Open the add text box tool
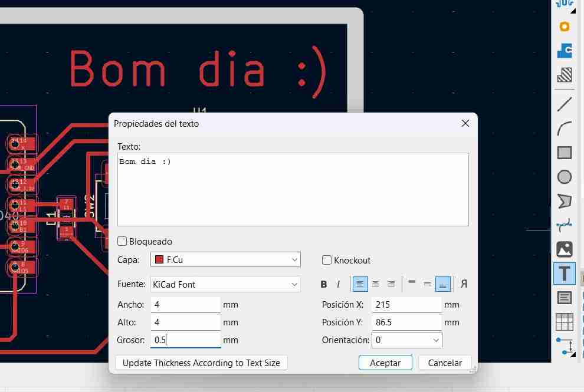This screenshot has width=584, height=392. click(x=565, y=298)
